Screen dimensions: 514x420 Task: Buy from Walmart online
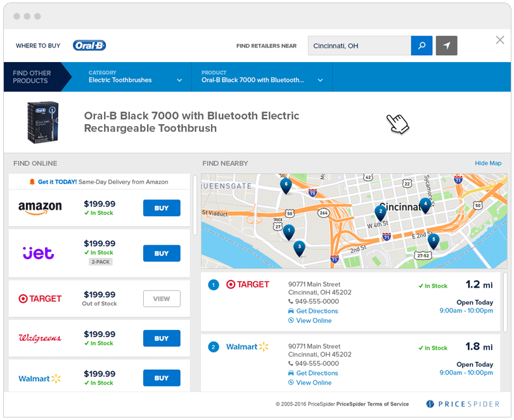pos(162,378)
